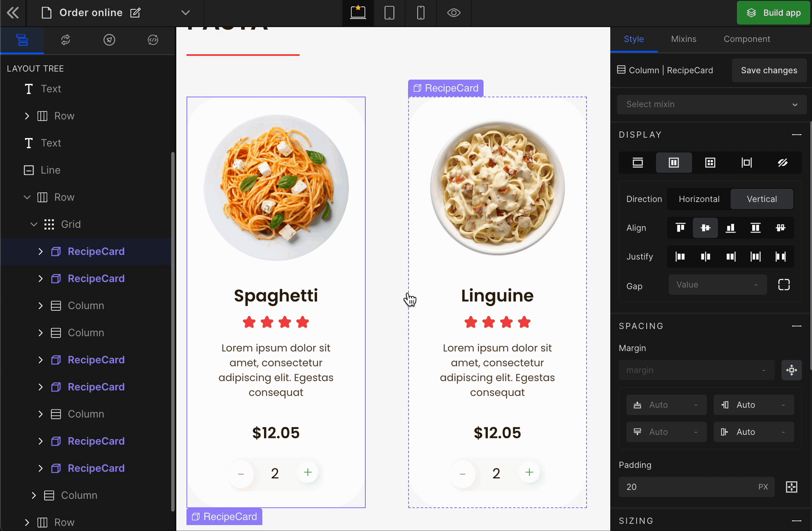Image resolution: width=812 pixels, height=531 pixels.
Task: Set direction to Horizontal
Action: [x=699, y=199]
